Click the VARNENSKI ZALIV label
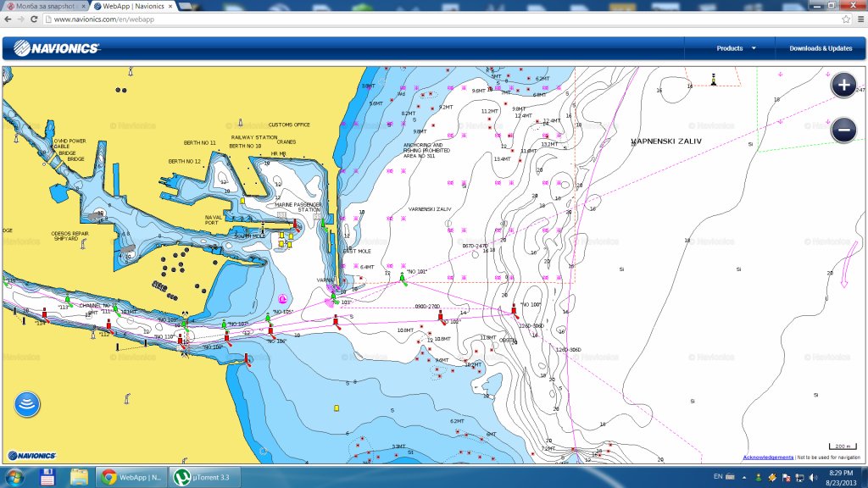 click(x=430, y=209)
